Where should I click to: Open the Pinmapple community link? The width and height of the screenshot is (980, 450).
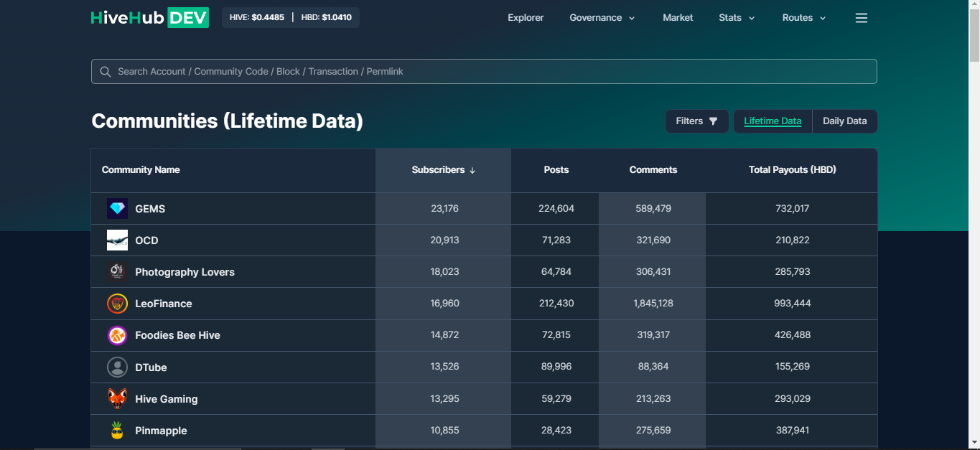161,431
